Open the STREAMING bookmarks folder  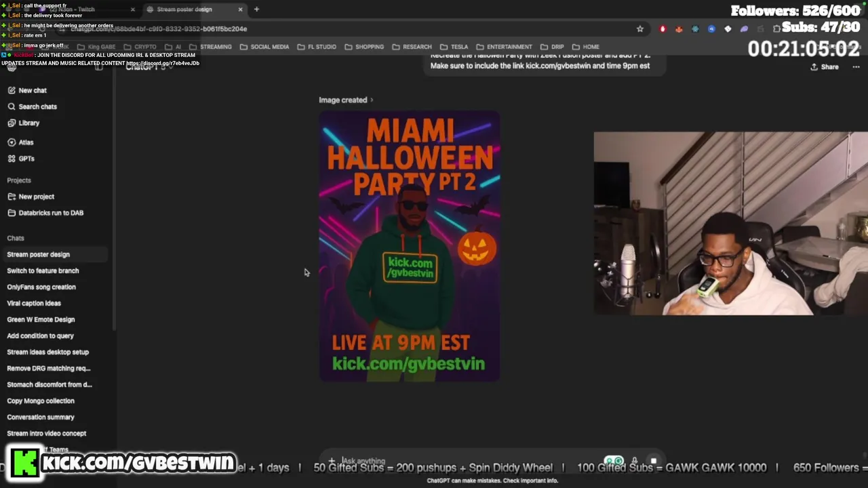(211, 47)
